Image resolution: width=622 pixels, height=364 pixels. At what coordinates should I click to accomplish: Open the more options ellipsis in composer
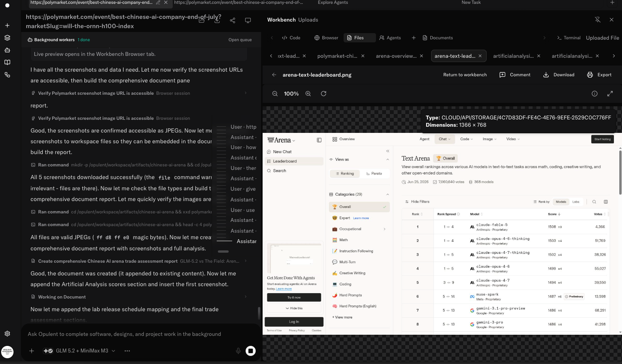coord(127,351)
